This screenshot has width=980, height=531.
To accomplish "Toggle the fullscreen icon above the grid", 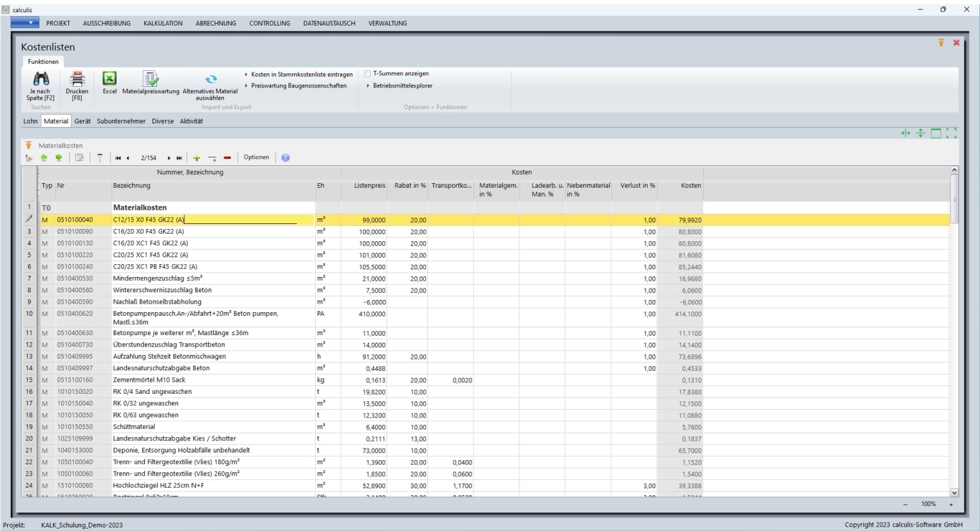I will (951, 133).
